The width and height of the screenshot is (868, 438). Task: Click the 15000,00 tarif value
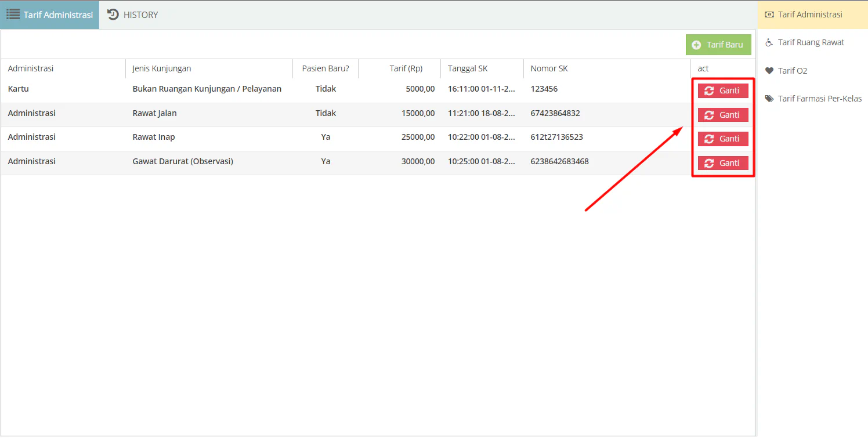(x=418, y=113)
